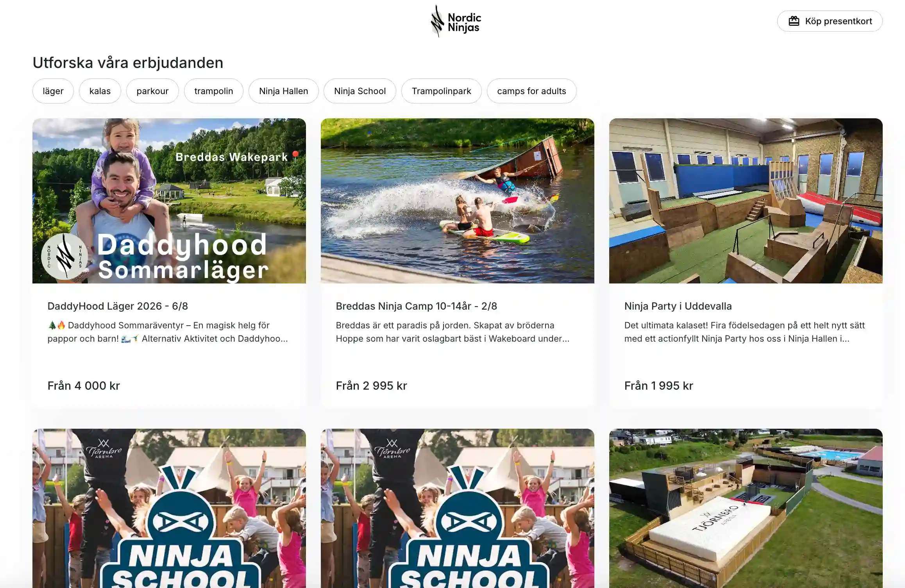Pick the Ninja School filter chip
The height and width of the screenshot is (588, 905).
tap(360, 91)
